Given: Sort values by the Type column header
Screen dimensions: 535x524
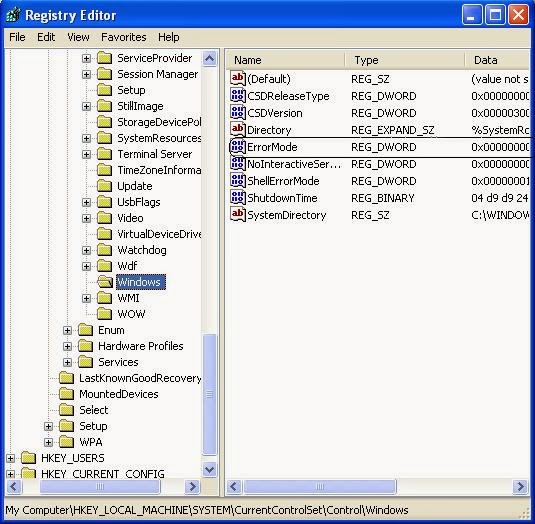Looking at the screenshot, I should coord(405,60).
